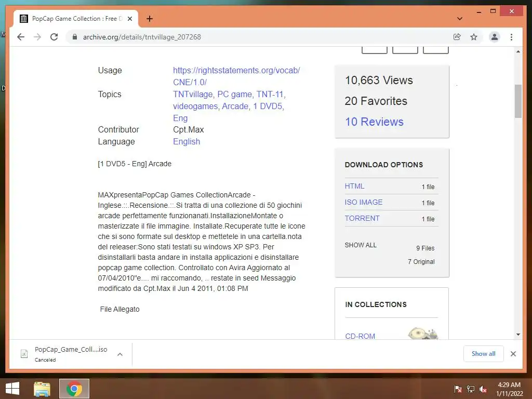This screenshot has height=399, width=532.
Task: Click the browser forward arrow
Action: 37,37
